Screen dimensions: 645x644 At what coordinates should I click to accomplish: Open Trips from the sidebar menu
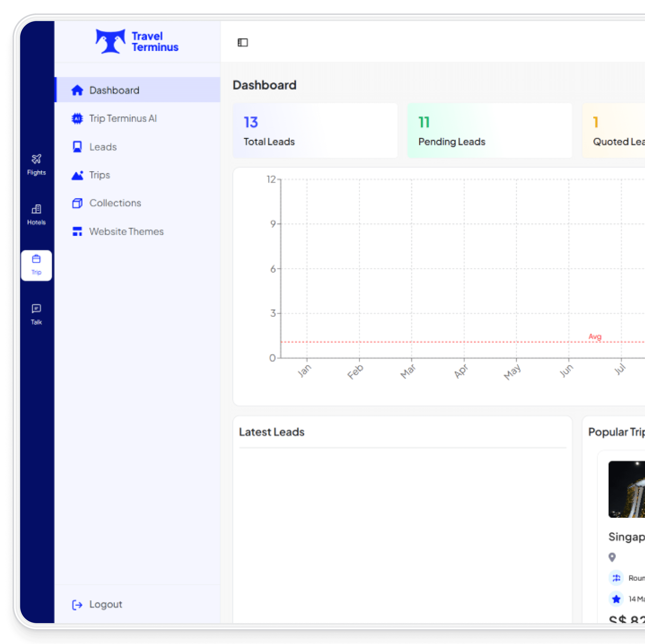point(99,175)
